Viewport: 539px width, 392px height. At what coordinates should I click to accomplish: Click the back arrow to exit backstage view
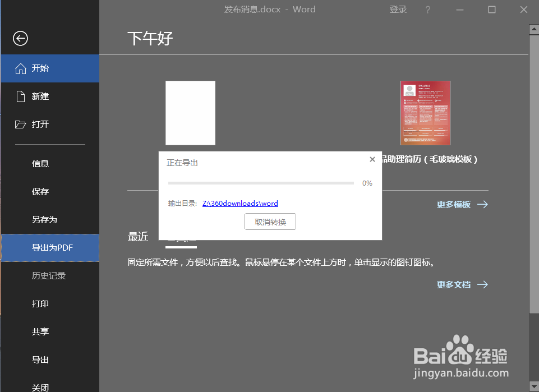point(20,39)
